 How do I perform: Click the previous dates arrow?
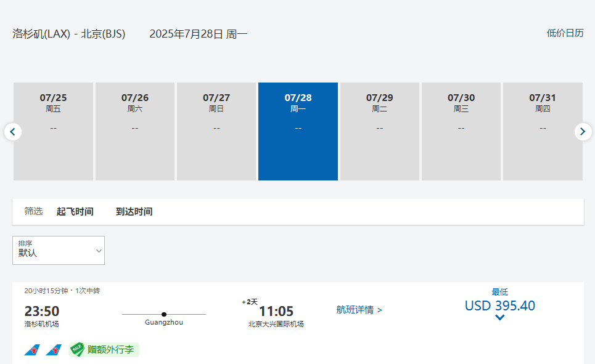[x=13, y=132]
